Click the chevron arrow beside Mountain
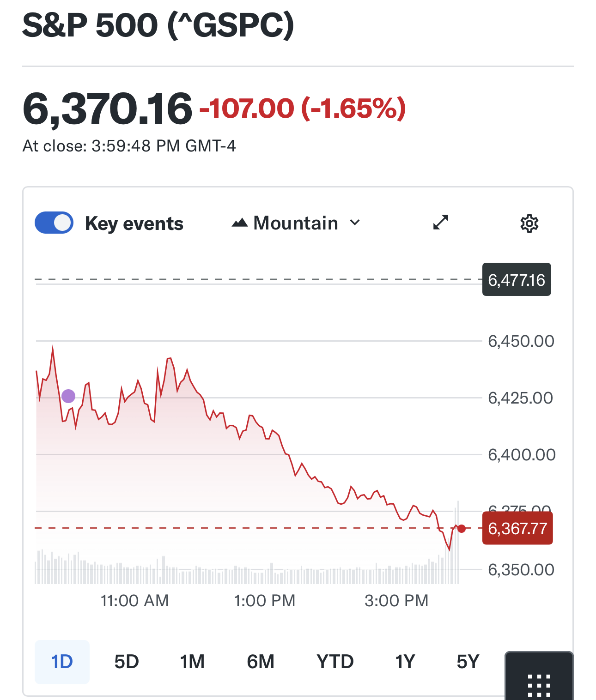 (355, 223)
